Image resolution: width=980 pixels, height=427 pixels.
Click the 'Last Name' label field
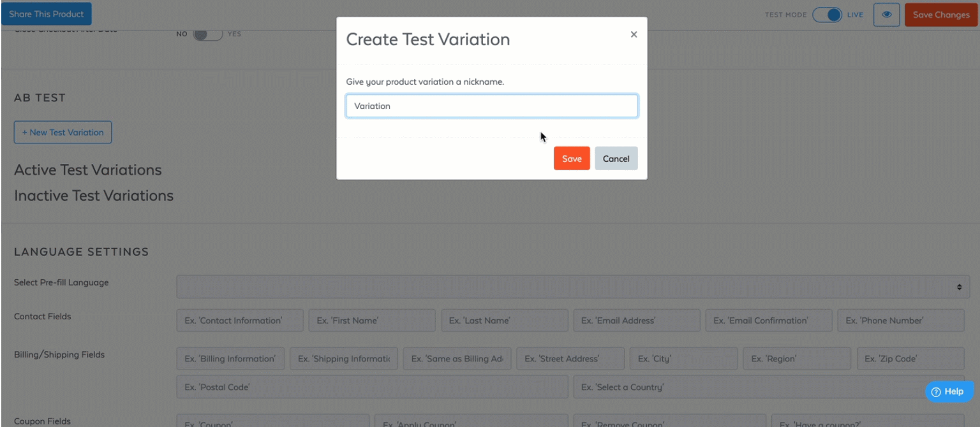tap(504, 321)
